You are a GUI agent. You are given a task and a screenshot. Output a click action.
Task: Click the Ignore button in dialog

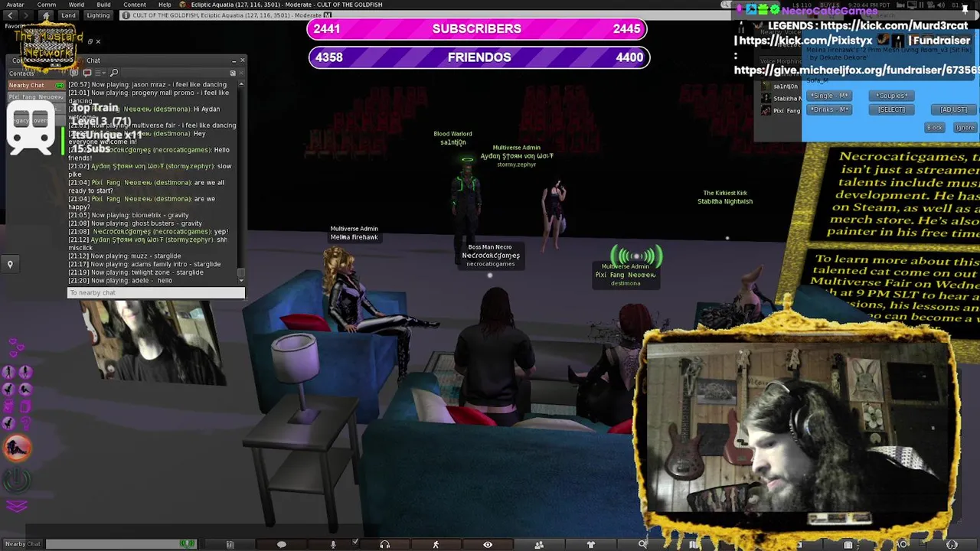[965, 128]
